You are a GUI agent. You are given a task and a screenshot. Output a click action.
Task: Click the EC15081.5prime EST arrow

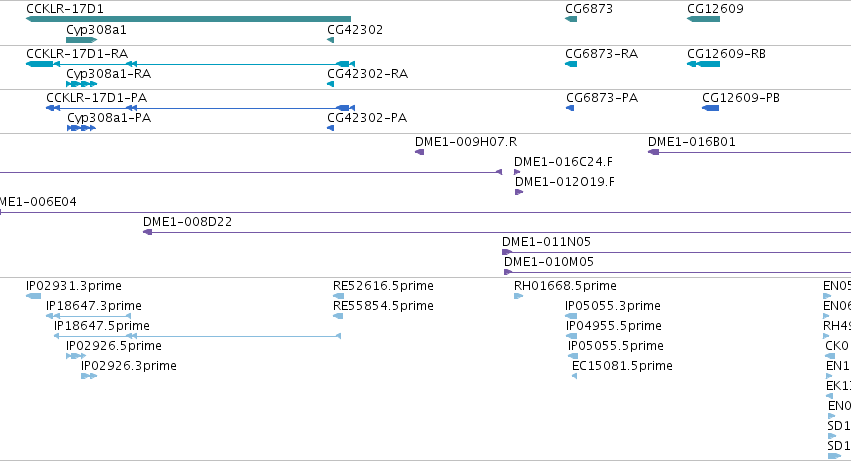coord(574,376)
